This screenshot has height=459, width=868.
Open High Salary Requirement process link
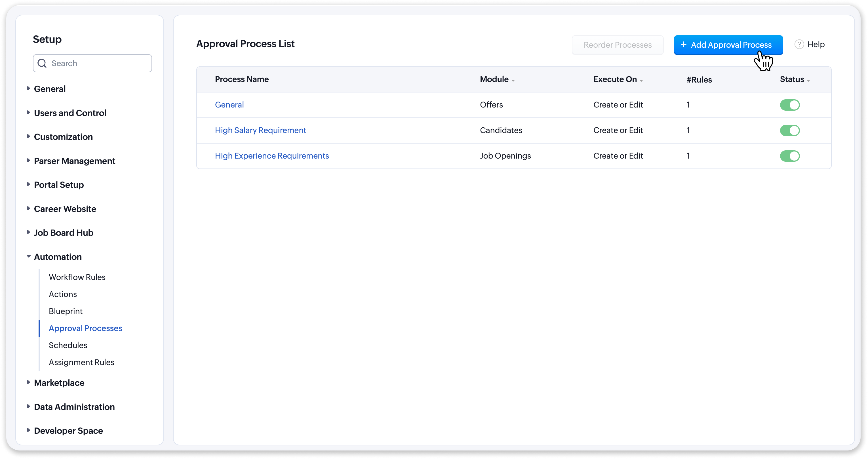pyautogui.click(x=260, y=130)
